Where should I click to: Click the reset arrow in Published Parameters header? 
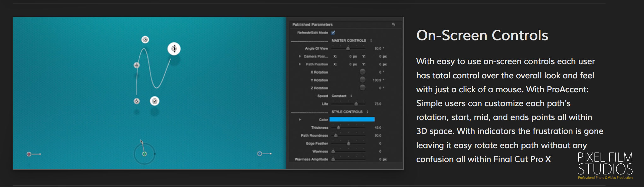coord(393,24)
